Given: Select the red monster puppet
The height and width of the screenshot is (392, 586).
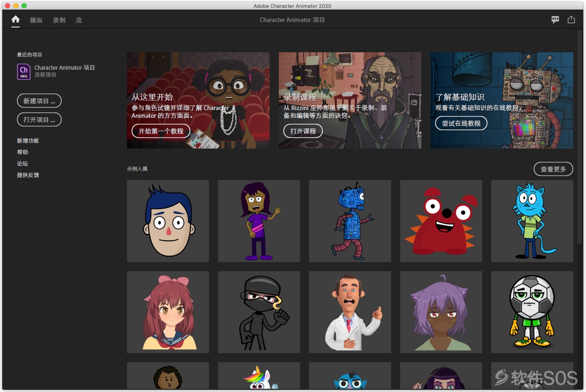Looking at the screenshot, I should click(441, 221).
